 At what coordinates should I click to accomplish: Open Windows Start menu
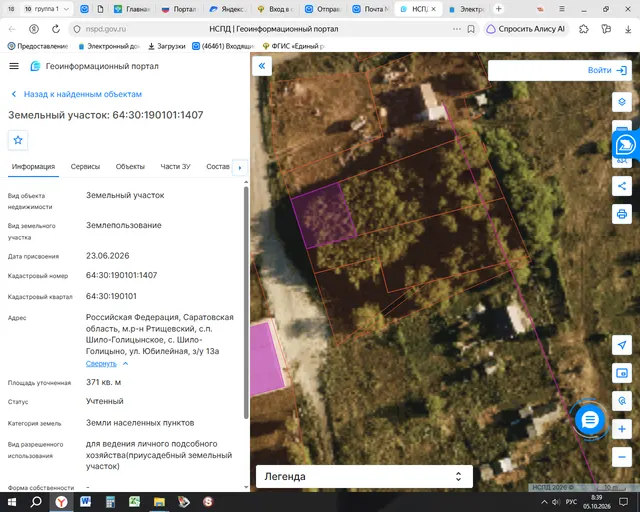pos(12,502)
